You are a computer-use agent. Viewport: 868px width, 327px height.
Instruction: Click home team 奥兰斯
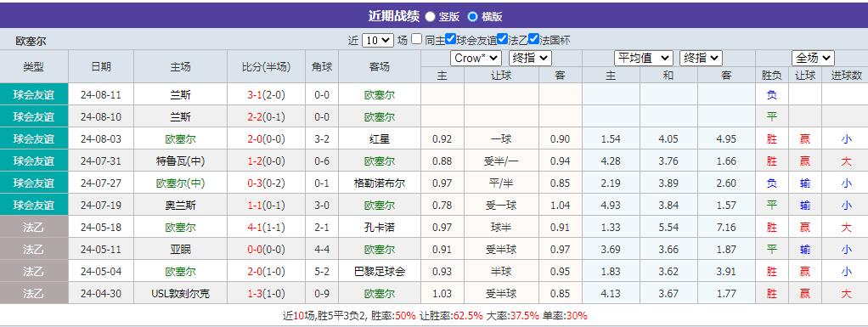(180, 206)
